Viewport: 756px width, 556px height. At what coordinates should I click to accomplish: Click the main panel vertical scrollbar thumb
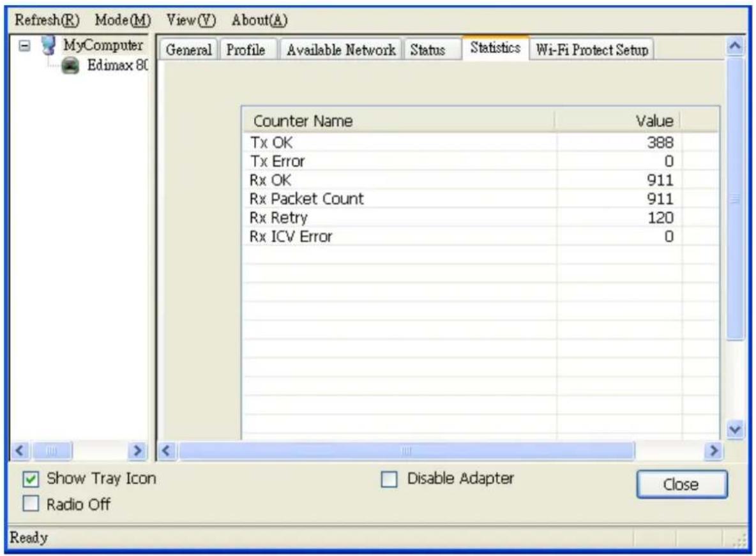735,199
